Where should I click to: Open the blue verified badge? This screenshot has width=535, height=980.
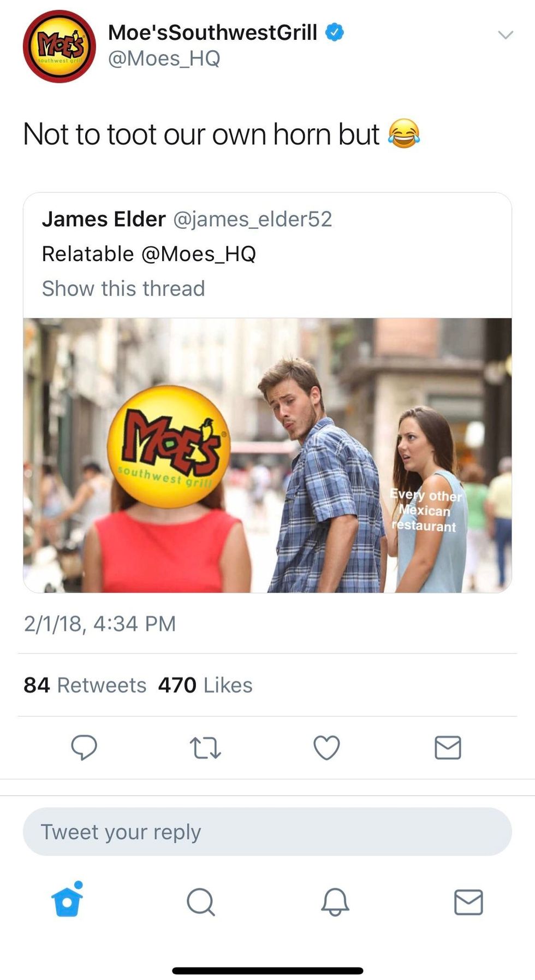point(335,32)
